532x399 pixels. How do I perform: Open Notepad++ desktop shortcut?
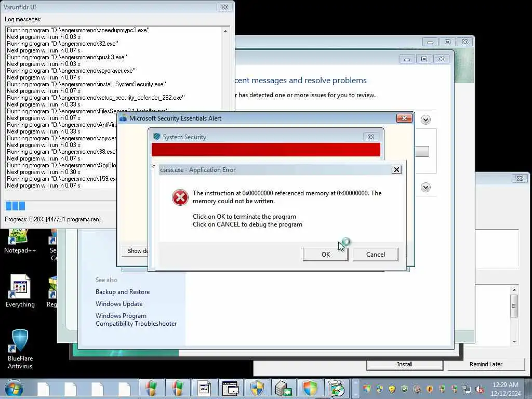coord(20,242)
